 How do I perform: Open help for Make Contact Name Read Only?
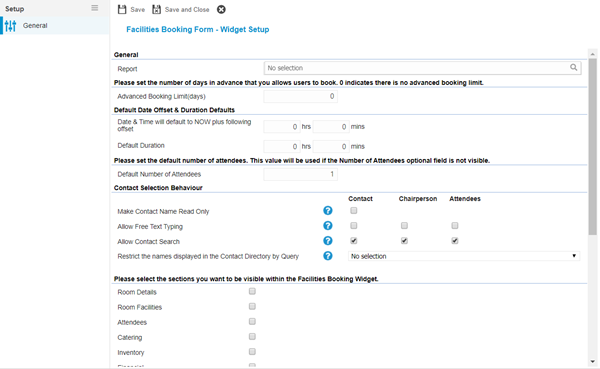coord(328,211)
